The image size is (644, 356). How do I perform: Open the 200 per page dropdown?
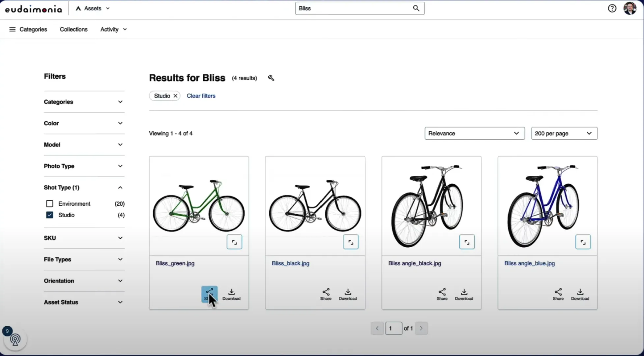coord(564,133)
